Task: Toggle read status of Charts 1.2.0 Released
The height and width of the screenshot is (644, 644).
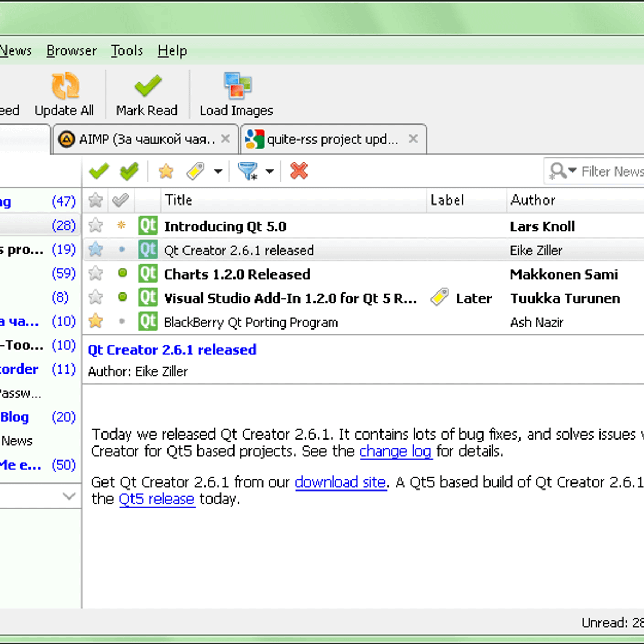Action: click(x=122, y=274)
